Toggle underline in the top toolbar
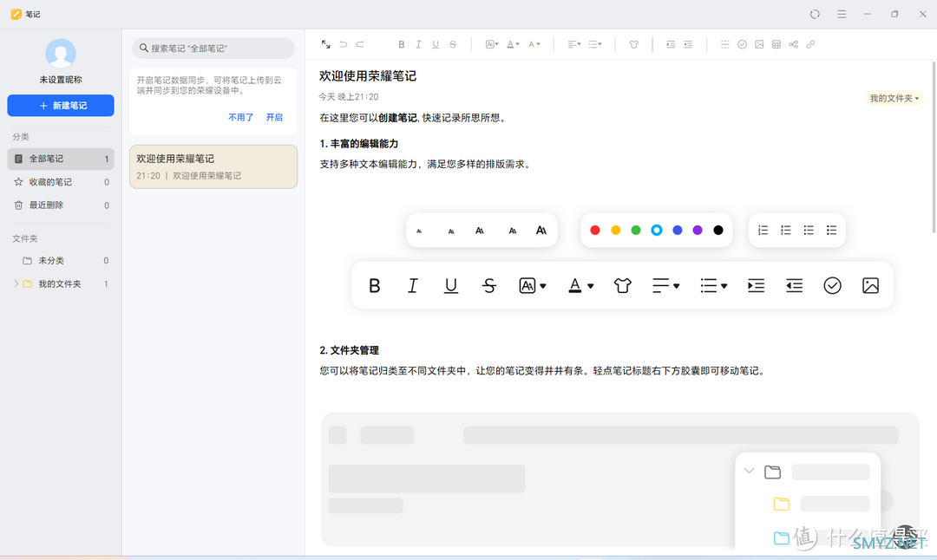The height and width of the screenshot is (560, 937). pos(436,44)
